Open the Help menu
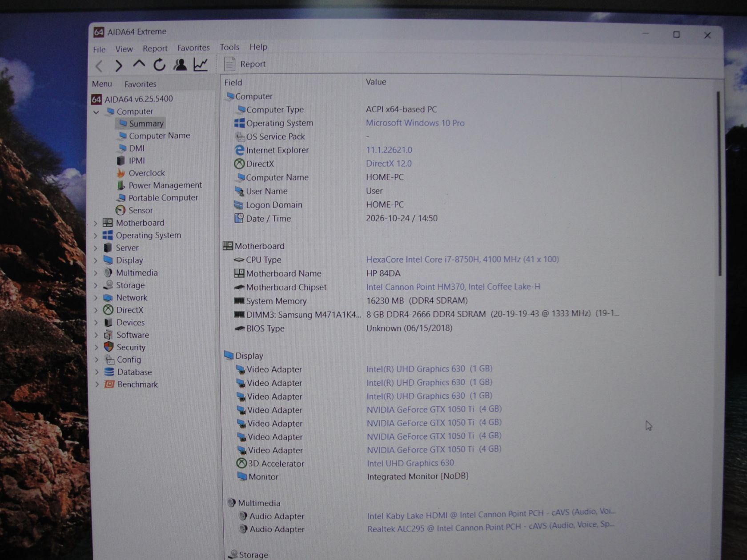This screenshot has height=560, width=747. point(258,47)
